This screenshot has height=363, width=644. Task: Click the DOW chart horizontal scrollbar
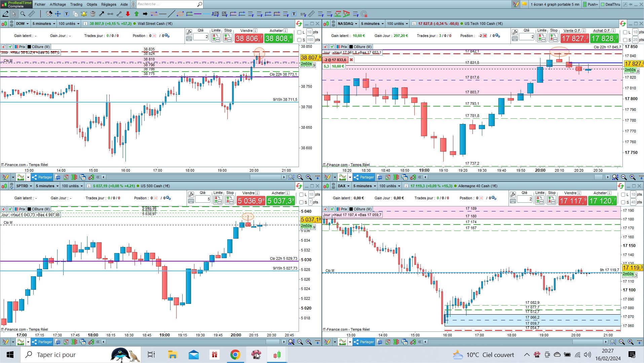(193, 177)
